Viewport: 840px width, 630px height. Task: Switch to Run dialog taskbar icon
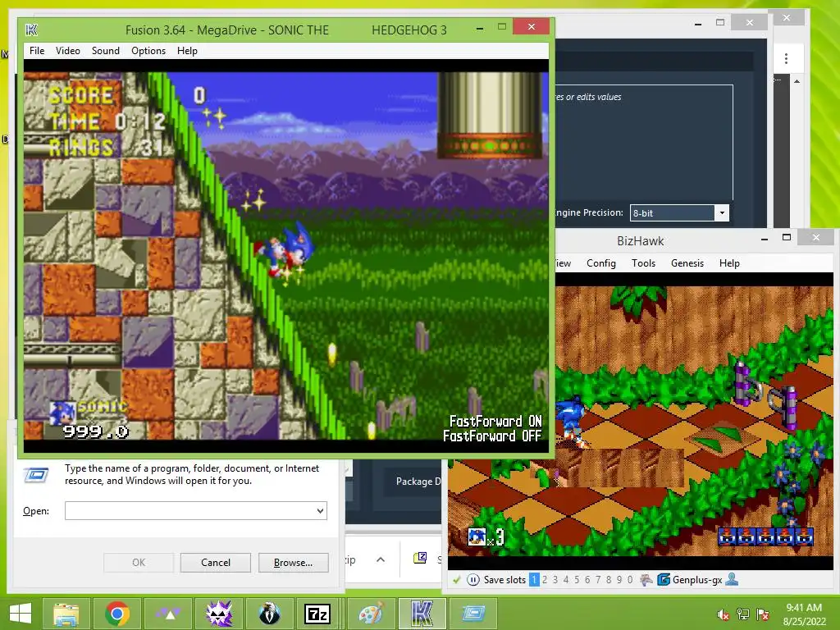pyautogui.click(x=473, y=614)
